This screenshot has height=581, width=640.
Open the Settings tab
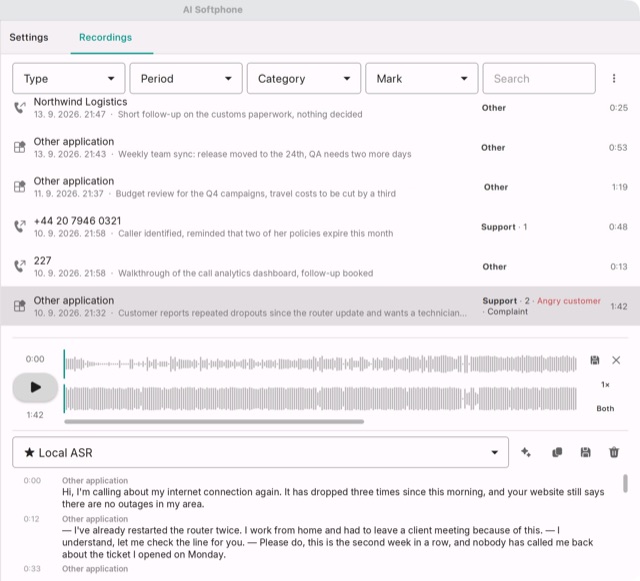[29, 37]
